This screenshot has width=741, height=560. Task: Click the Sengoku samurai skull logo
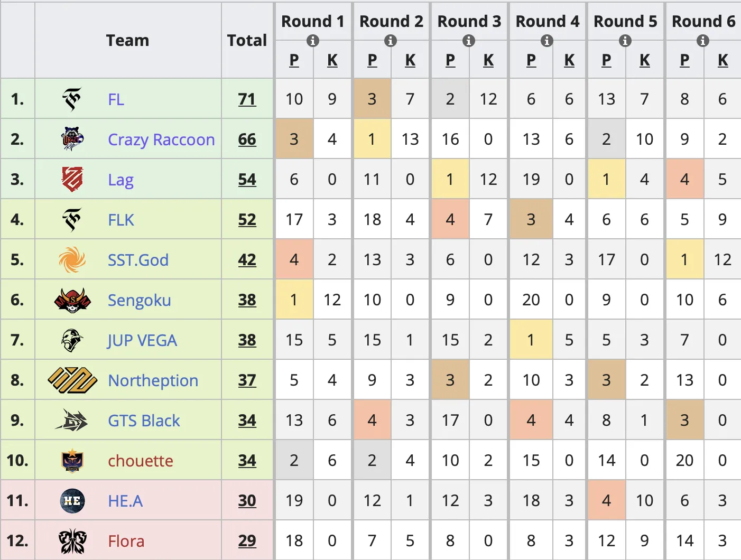(x=72, y=300)
